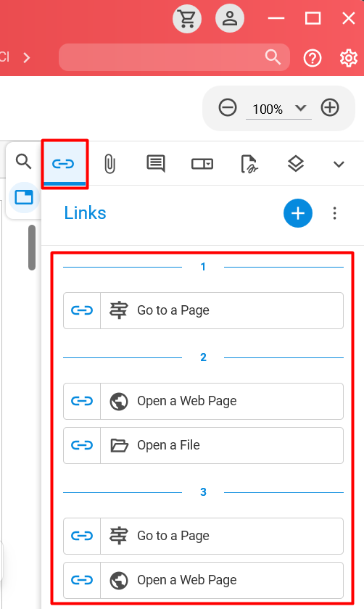
Task: Open the Signatures panel icon
Action: coord(249,164)
